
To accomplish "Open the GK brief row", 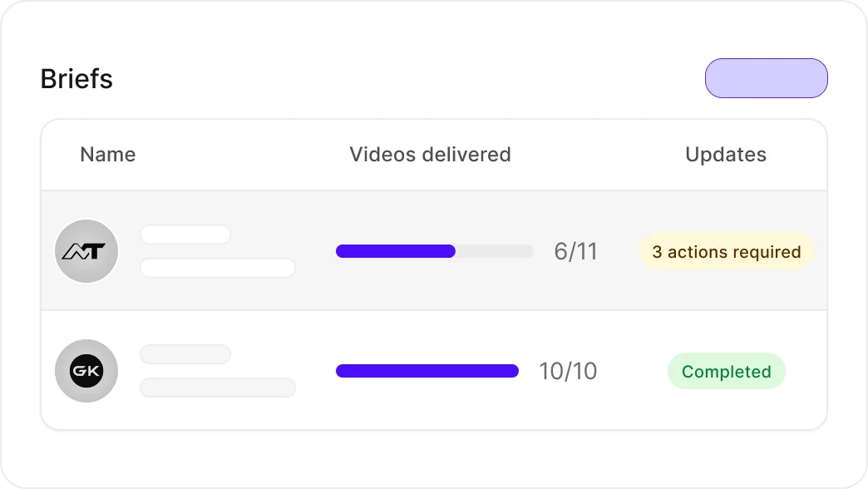I will point(434,370).
